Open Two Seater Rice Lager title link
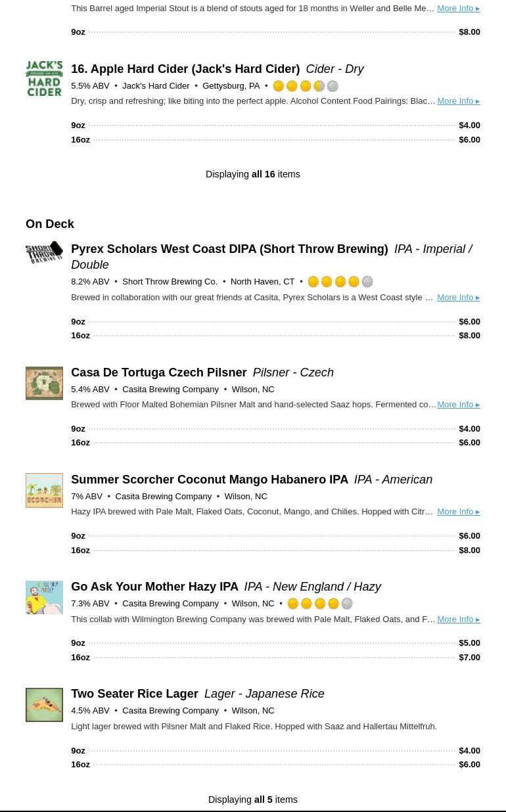Viewport: 506px width, 812px height. click(x=135, y=694)
